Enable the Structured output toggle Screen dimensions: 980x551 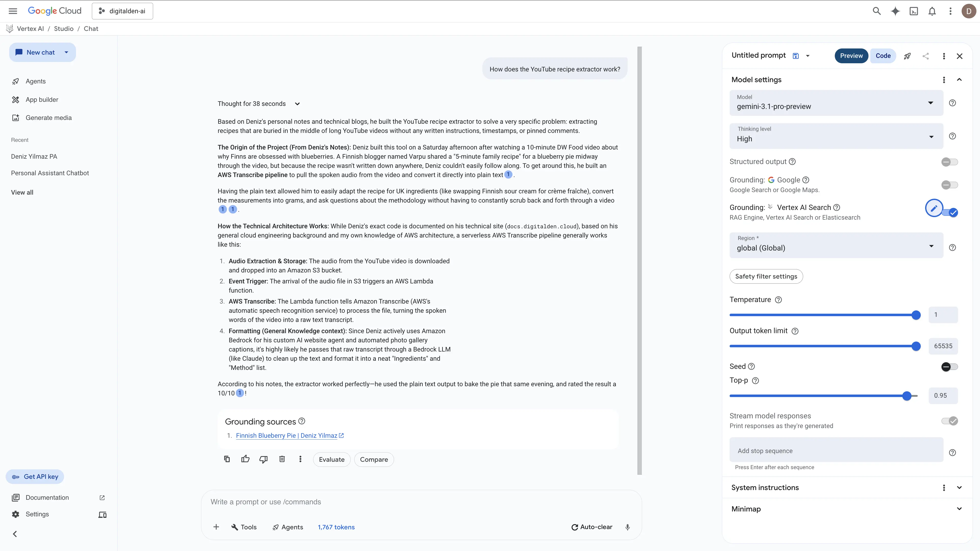coord(949,162)
